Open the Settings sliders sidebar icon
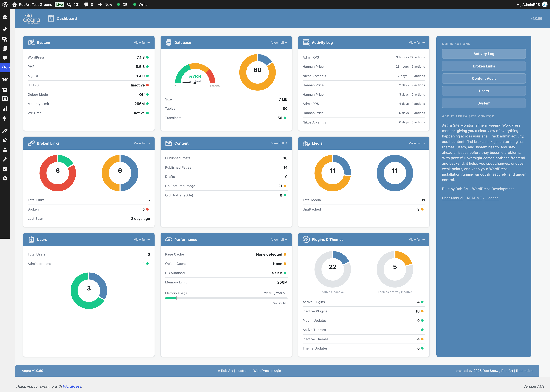The width and height of the screenshot is (550, 392). (x=5, y=169)
